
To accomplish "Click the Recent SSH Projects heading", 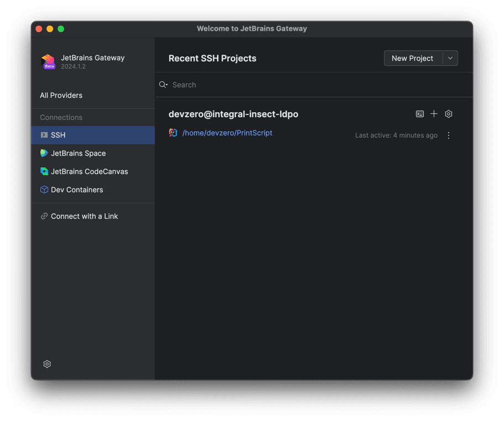I will point(212,58).
